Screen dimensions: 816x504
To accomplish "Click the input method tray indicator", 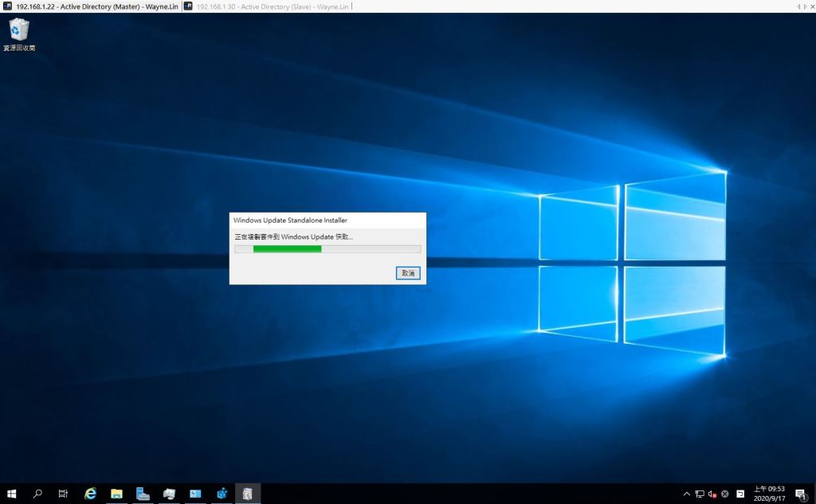I will tap(739, 494).
